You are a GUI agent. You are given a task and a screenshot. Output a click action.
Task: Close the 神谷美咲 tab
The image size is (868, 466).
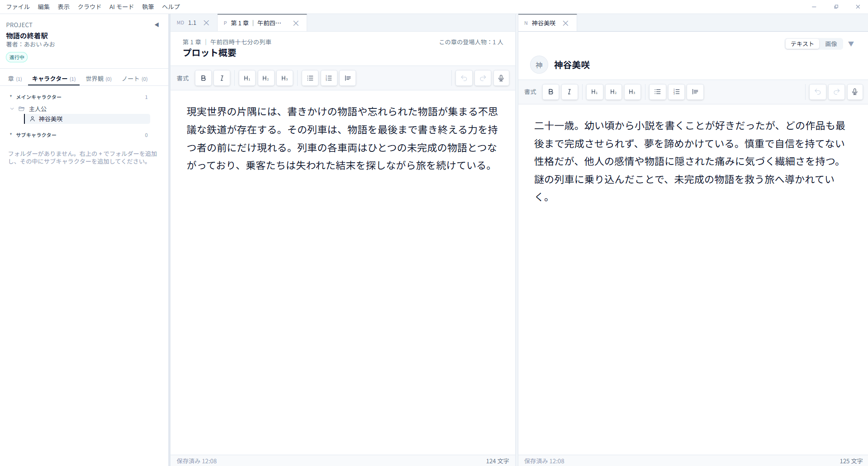coord(565,23)
